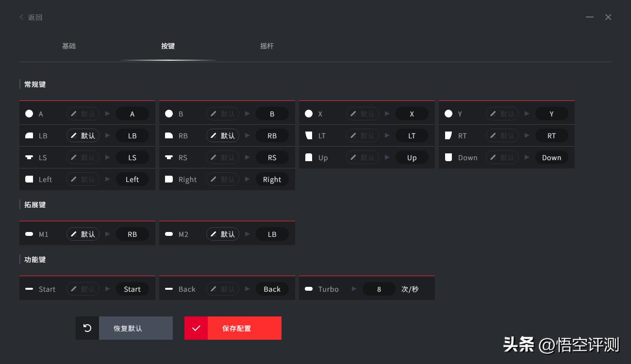Toggle the 默认 edit pill for M2

click(x=223, y=234)
